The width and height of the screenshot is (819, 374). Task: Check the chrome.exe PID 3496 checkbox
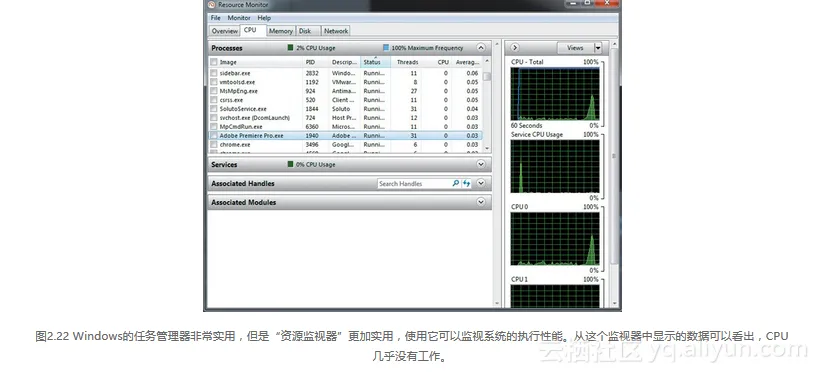point(214,144)
